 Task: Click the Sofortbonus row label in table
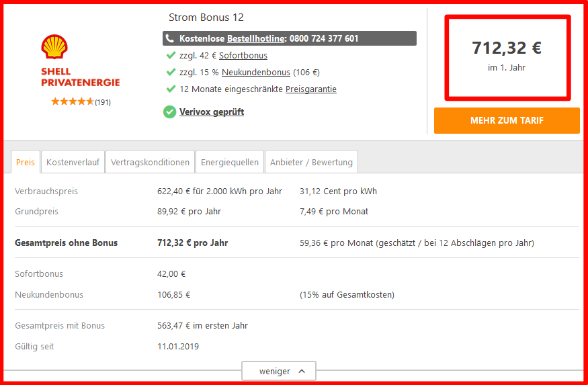pos(38,274)
